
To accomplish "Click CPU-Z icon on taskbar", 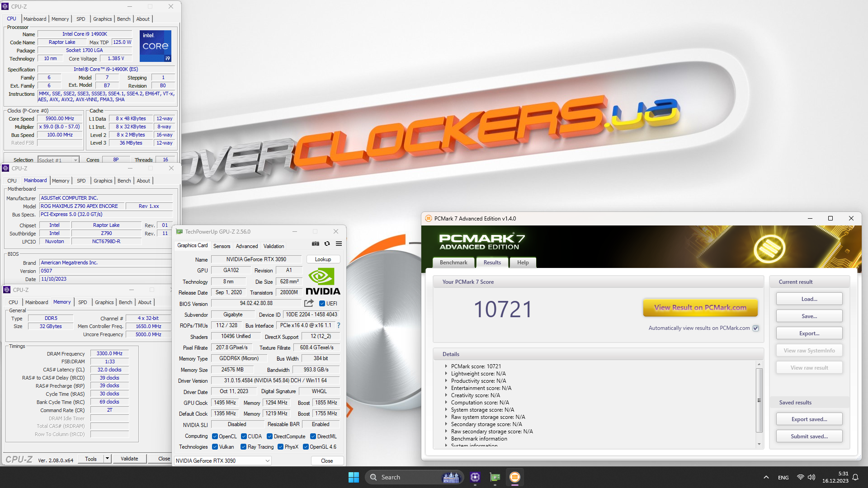I will [x=475, y=477].
